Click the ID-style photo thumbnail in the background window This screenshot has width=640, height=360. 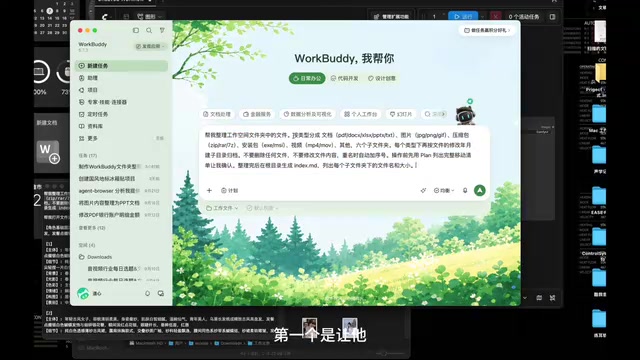pyautogui.click(x=350, y=328)
